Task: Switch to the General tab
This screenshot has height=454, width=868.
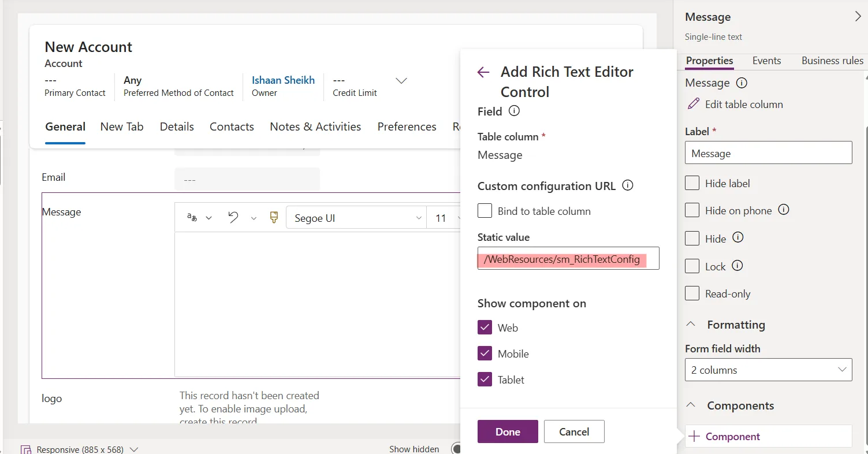Action: 65,126
